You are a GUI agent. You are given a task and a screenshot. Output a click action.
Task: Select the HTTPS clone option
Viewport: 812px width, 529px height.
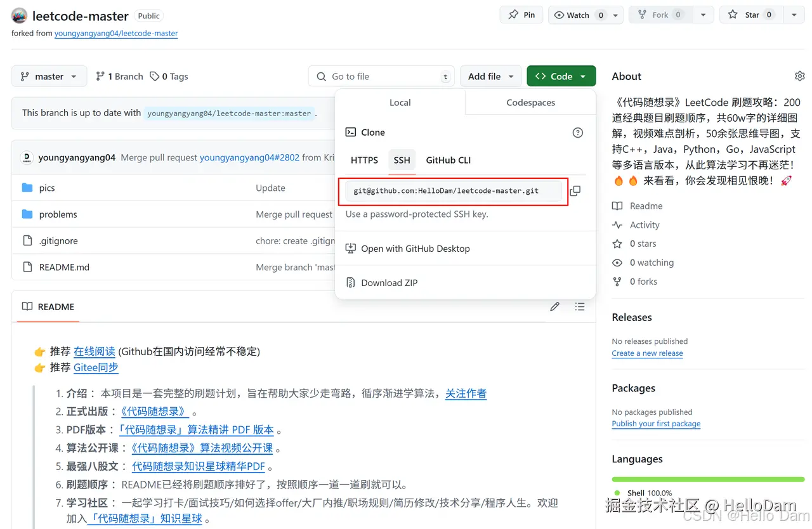(364, 160)
